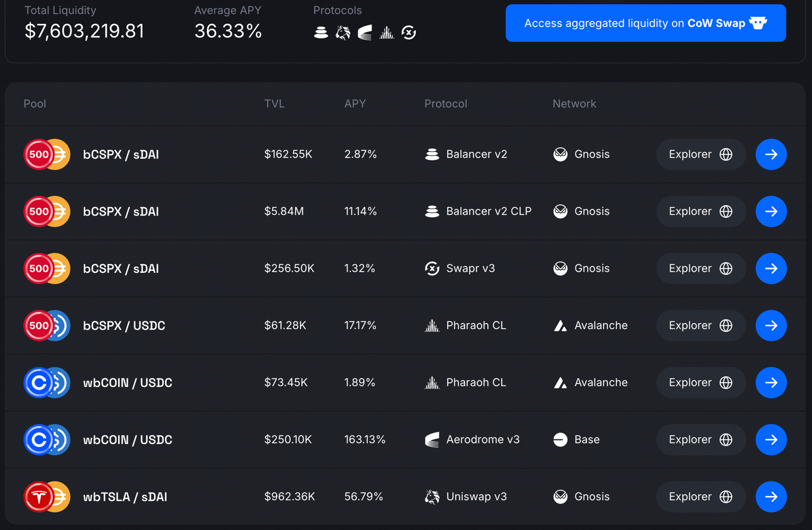Click TVL value $250.10K
The width and height of the screenshot is (812, 530).
point(288,440)
